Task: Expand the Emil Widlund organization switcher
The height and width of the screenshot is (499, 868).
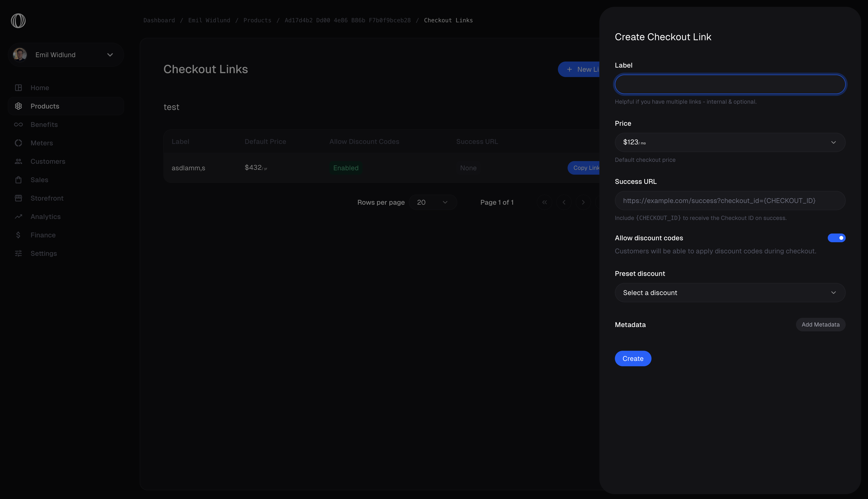Action: click(66, 55)
